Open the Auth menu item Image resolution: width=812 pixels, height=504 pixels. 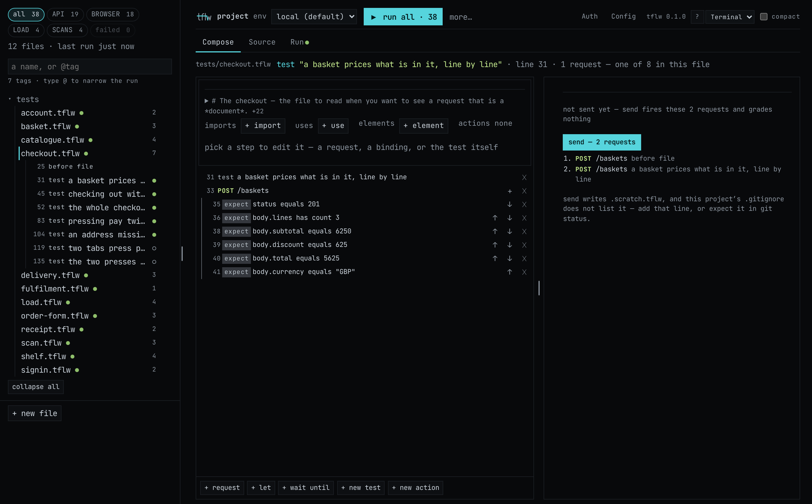coord(589,16)
